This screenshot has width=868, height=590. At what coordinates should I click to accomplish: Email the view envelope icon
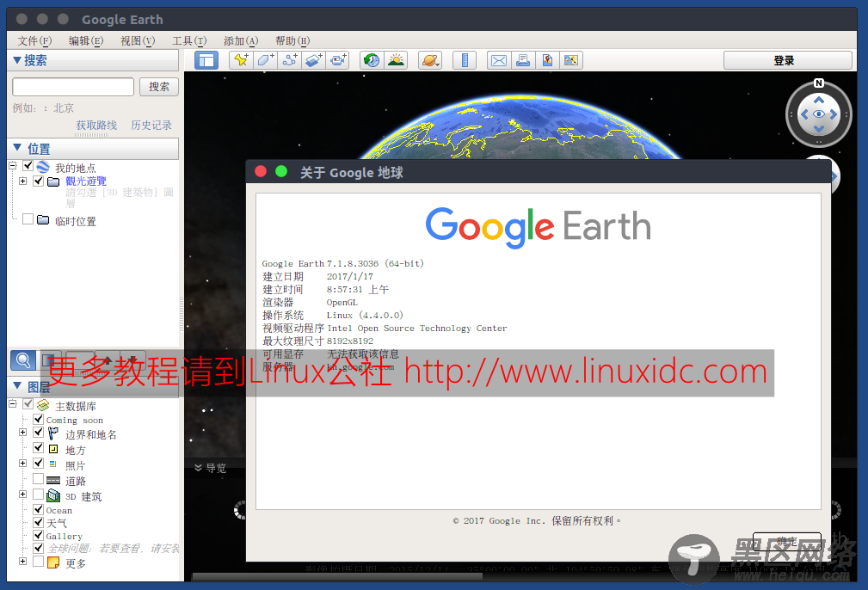click(x=499, y=60)
